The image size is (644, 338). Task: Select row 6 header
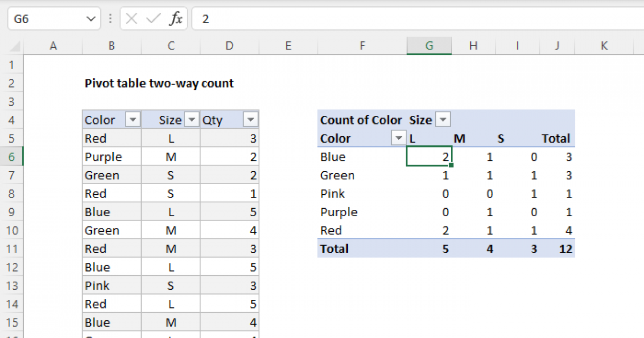pos(12,157)
